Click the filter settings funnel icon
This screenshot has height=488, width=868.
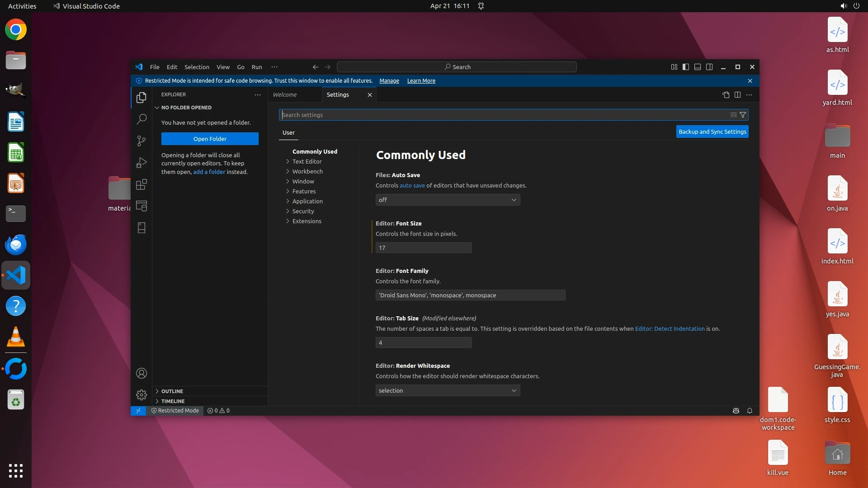point(743,115)
